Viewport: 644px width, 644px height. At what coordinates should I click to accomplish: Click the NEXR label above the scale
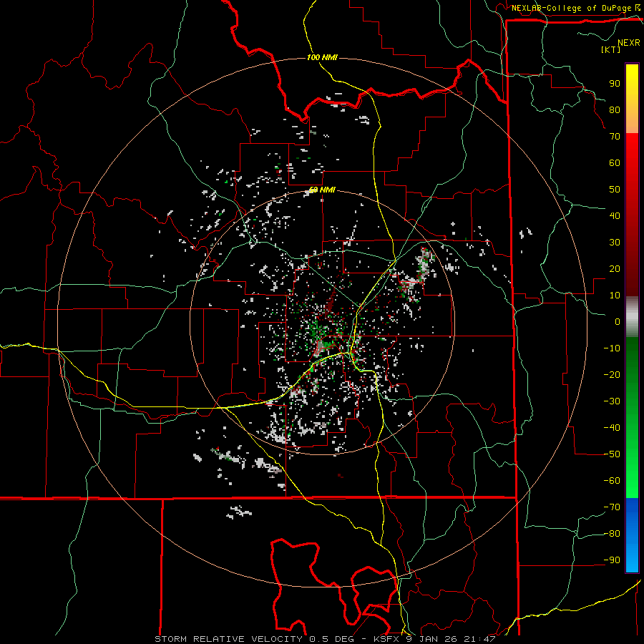coord(628,43)
